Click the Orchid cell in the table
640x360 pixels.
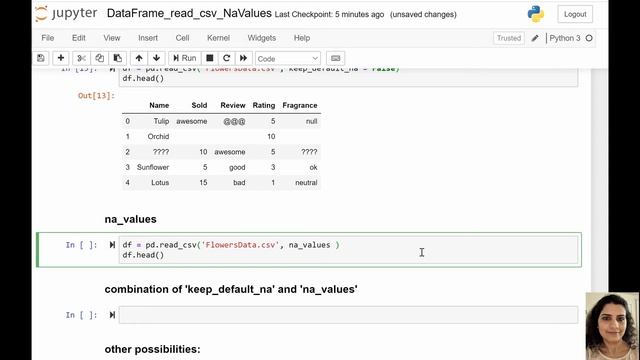tap(158, 136)
